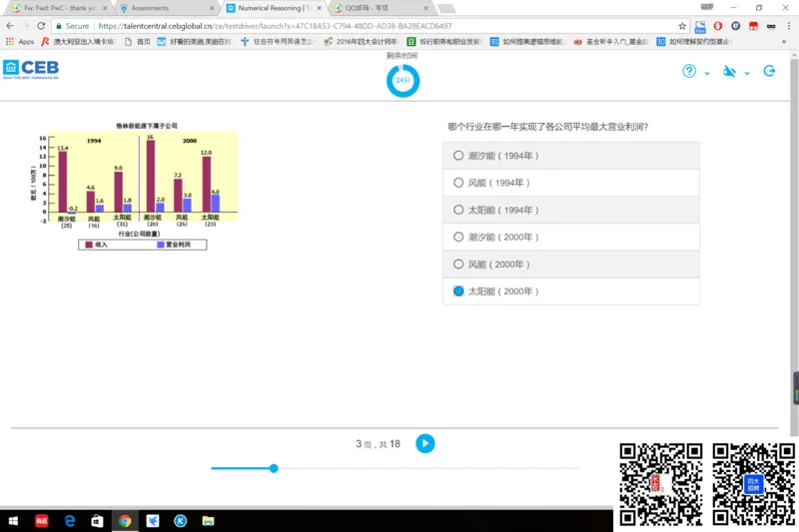Open the 好看的美剧 bookmark
Image resolution: width=799 pixels, height=532 pixels.
pyautogui.click(x=194, y=42)
